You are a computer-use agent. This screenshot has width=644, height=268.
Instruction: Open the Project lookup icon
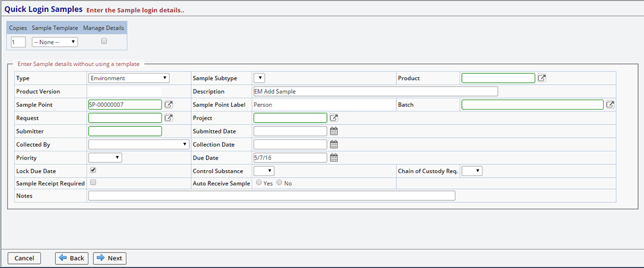pos(334,118)
